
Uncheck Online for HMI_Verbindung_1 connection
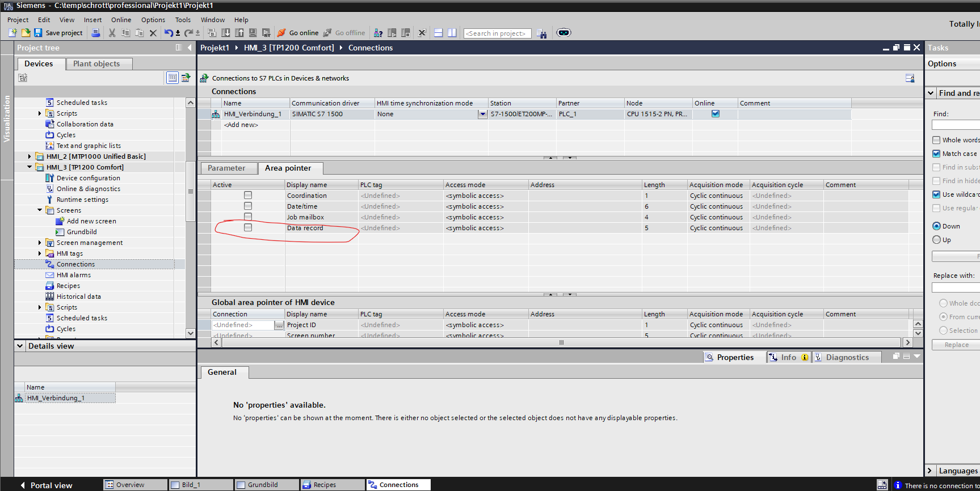click(x=716, y=113)
